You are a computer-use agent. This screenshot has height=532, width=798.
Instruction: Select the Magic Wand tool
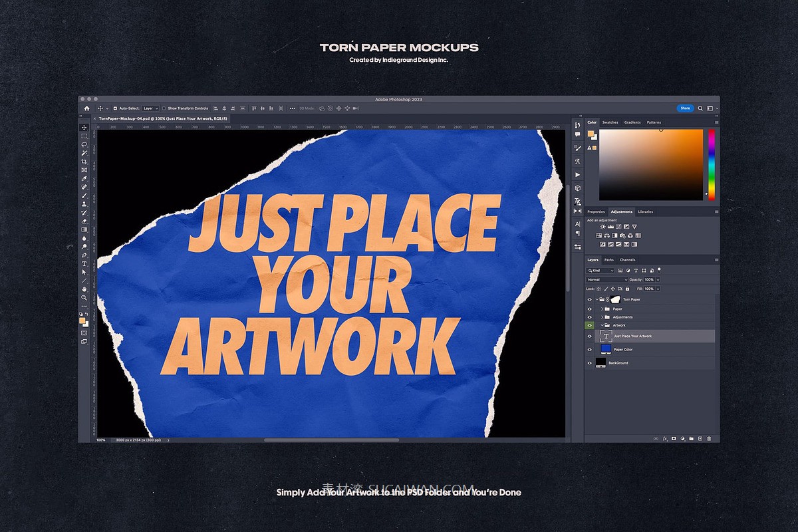point(84,153)
